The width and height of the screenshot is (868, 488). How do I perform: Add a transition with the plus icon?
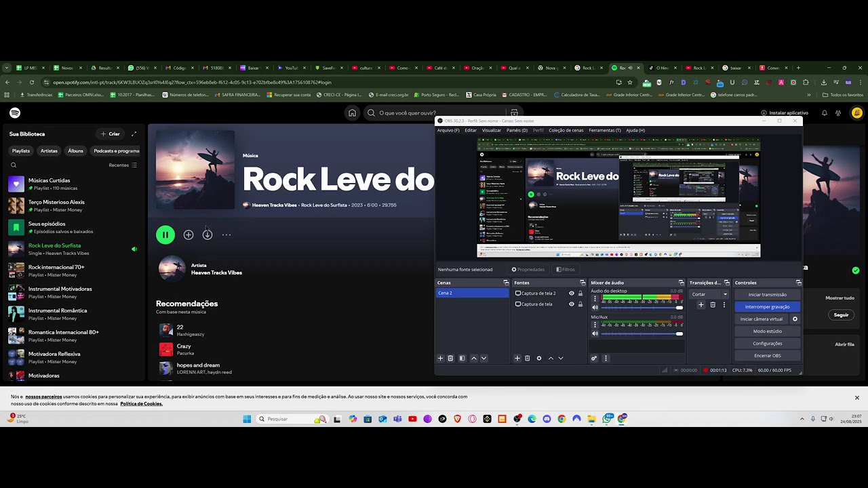click(701, 305)
